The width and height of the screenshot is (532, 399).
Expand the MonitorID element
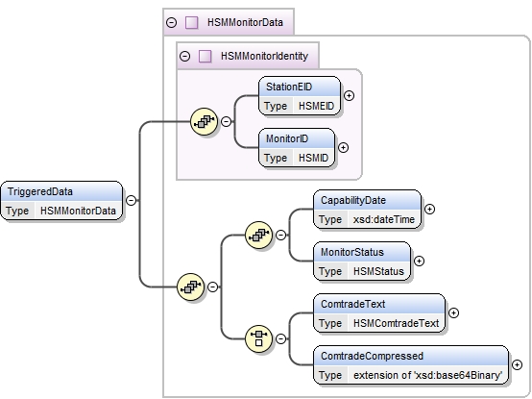click(344, 148)
